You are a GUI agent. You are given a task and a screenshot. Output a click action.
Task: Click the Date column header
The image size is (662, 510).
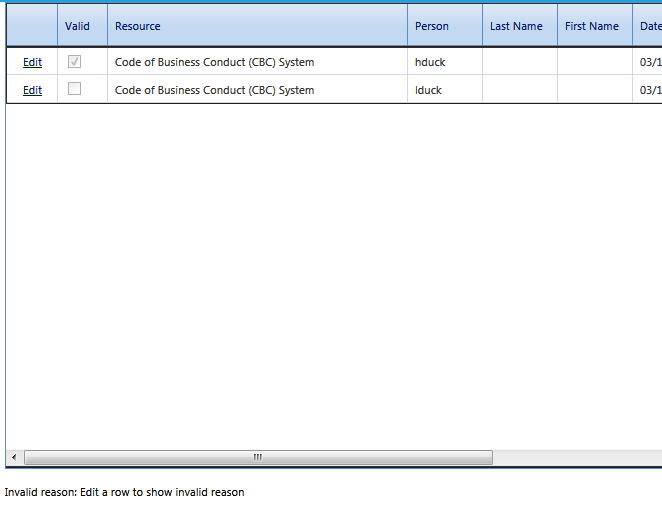point(649,26)
